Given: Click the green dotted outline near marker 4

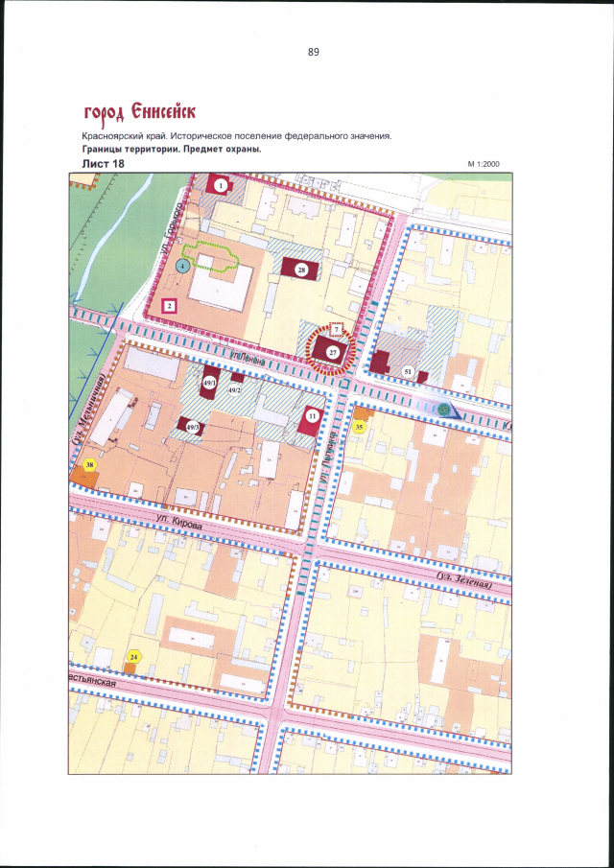Looking at the screenshot, I should click(210, 257).
